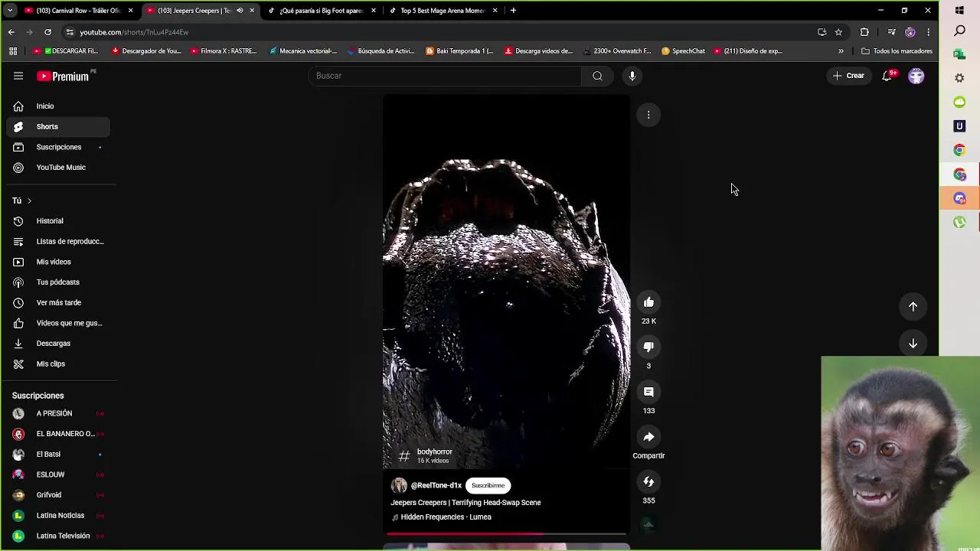This screenshot has height=551, width=980.
Task: Go to the previous Short
Action: coord(913,306)
